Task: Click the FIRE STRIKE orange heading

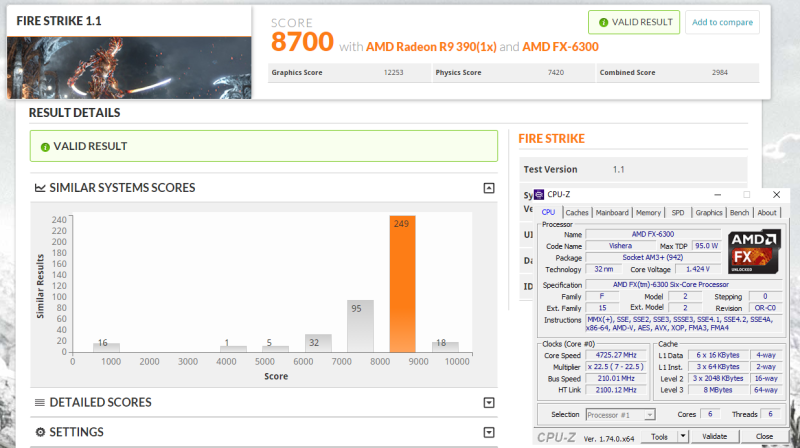Action: tap(552, 139)
